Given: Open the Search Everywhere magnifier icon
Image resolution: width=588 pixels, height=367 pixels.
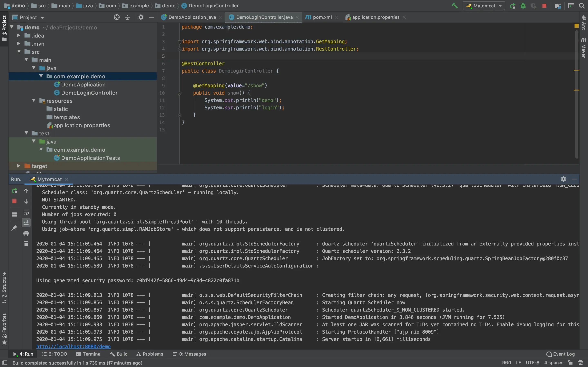Looking at the screenshot, I should click(582, 6).
